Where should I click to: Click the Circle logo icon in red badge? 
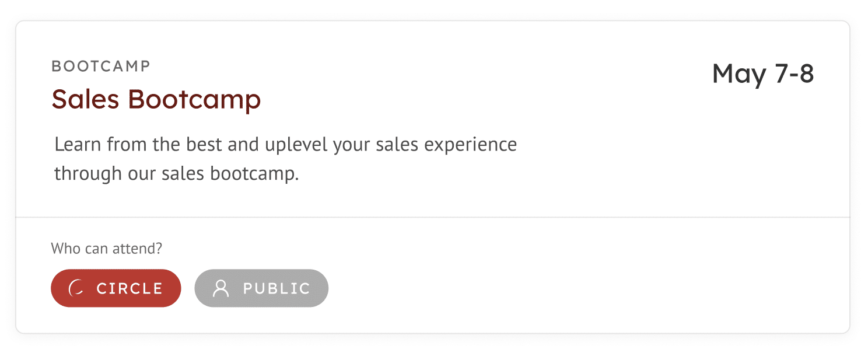point(76,288)
